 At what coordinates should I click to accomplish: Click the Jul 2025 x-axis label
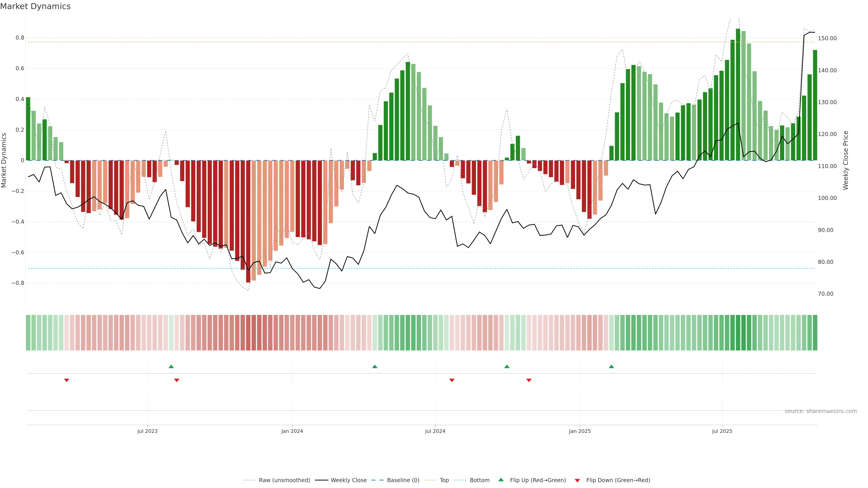(x=722, y=431)
